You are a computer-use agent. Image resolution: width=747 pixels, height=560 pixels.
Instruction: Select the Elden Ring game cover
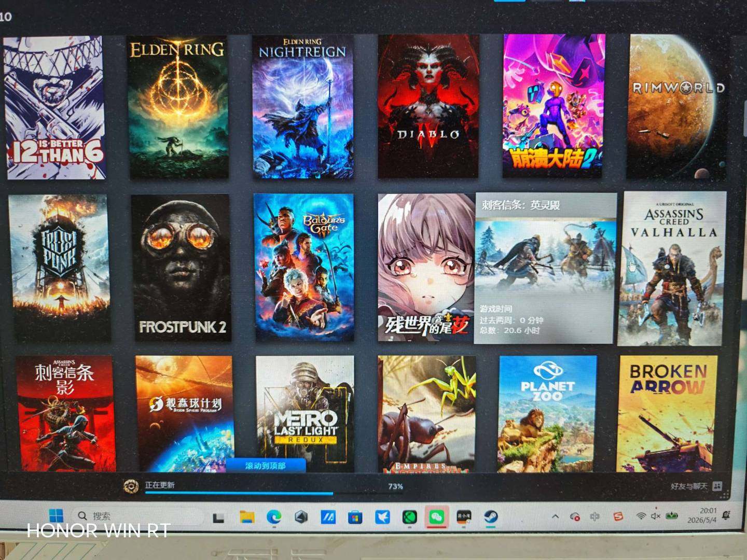click(x=178, y=107)
